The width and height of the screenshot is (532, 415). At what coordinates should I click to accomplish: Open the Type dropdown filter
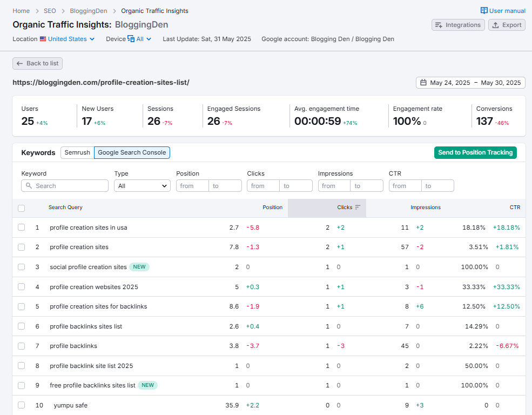pyautogui.click(x=142, y=185)
